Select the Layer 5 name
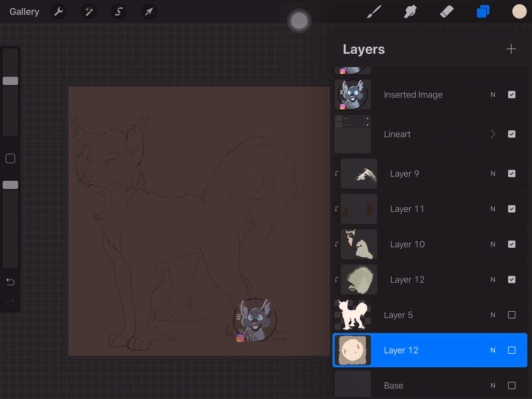The width and height of the screenshot is (532, 399). click(x=398, y=315)
